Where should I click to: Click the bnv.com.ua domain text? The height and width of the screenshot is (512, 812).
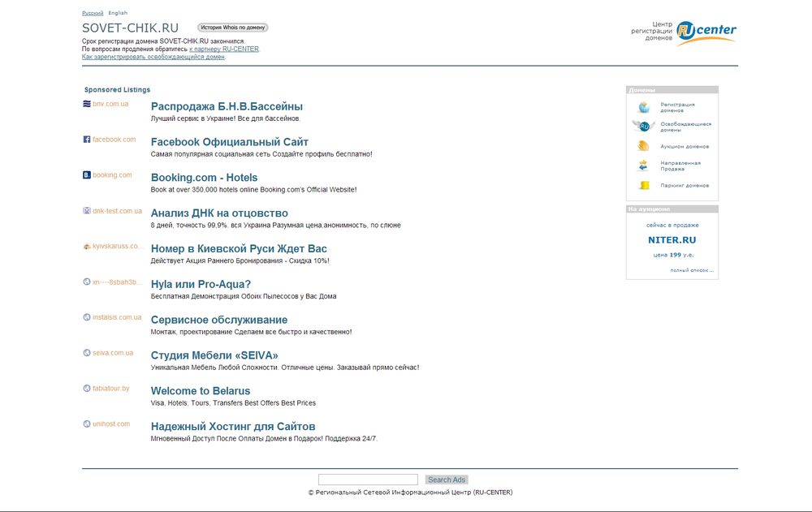tap(110, 104)
